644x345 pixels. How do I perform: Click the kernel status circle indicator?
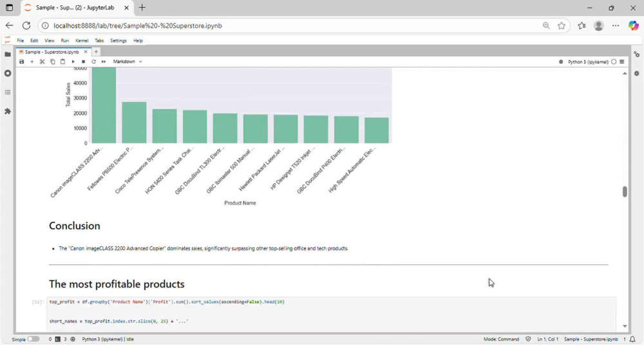[614, 62]
